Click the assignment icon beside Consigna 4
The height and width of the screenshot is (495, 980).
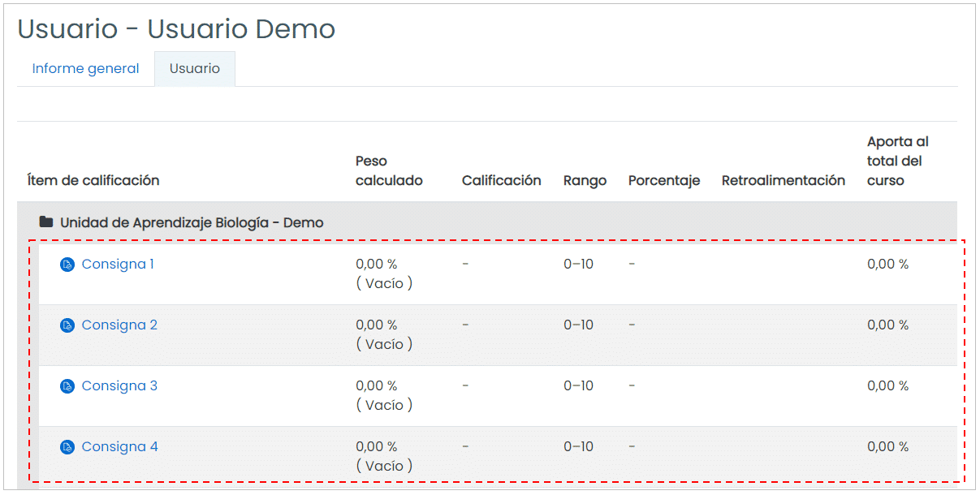[67, 447]
